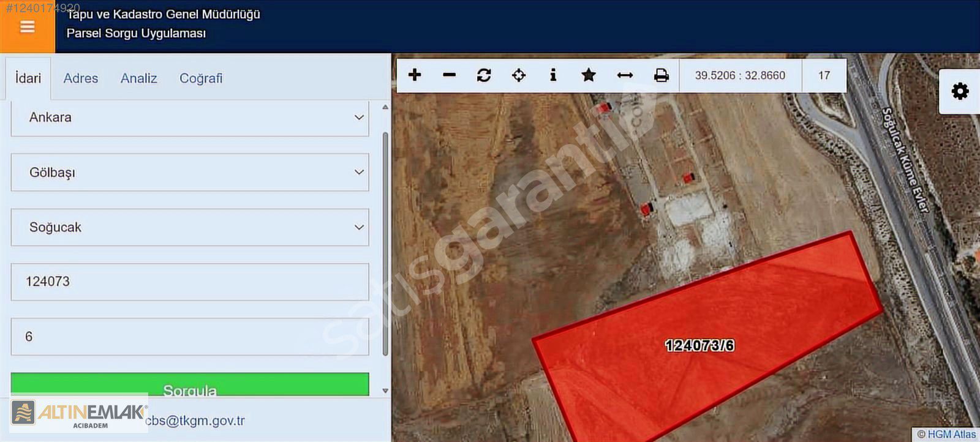Viewport: 980px width, 442px height.
Task: Select the measure distance arrow tool
Action: tap(625, 75)
